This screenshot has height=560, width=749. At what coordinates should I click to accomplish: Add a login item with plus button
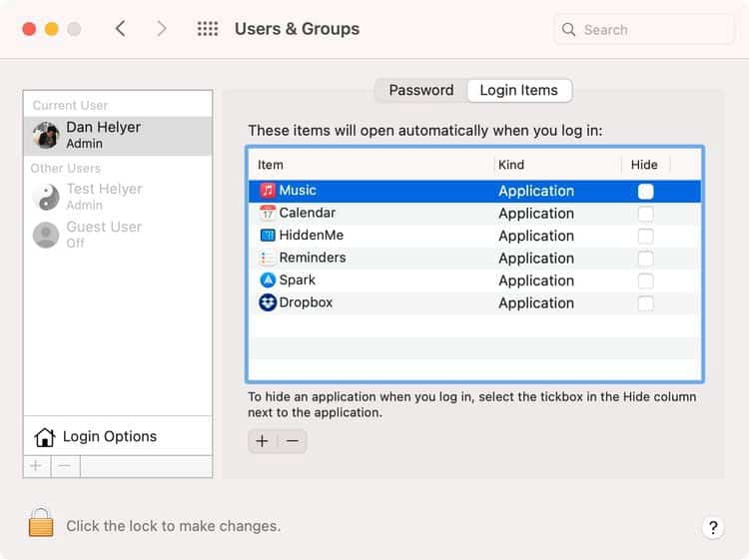(x=262, y=441)
